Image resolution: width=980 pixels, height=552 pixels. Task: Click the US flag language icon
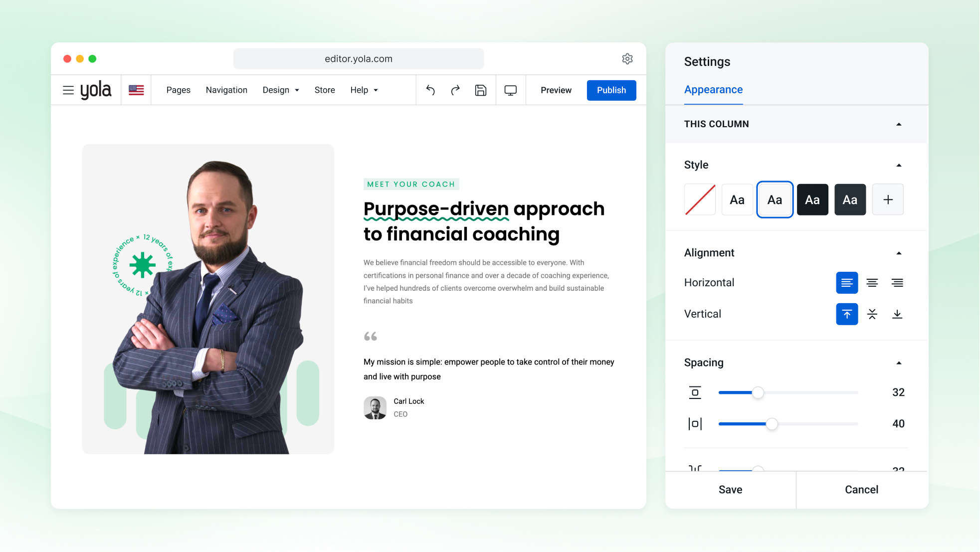click(136, 90)
